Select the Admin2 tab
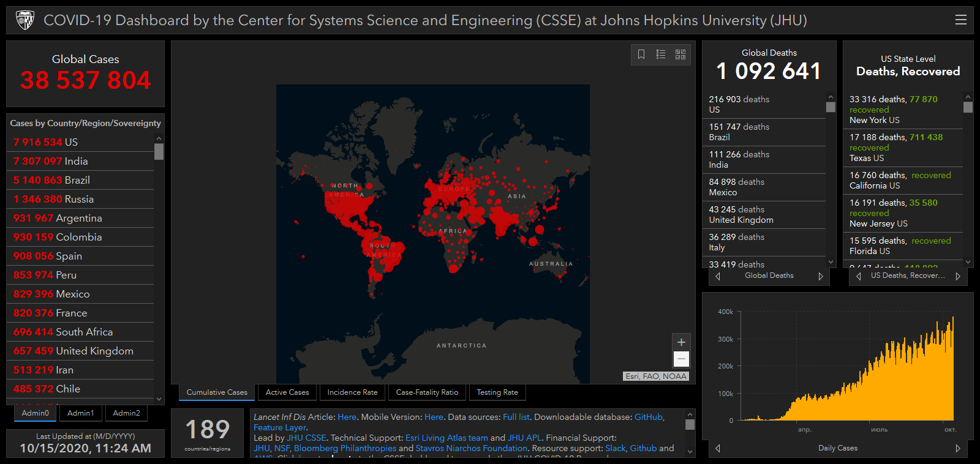This screenshot has width=980, height=464. [127, 413]
